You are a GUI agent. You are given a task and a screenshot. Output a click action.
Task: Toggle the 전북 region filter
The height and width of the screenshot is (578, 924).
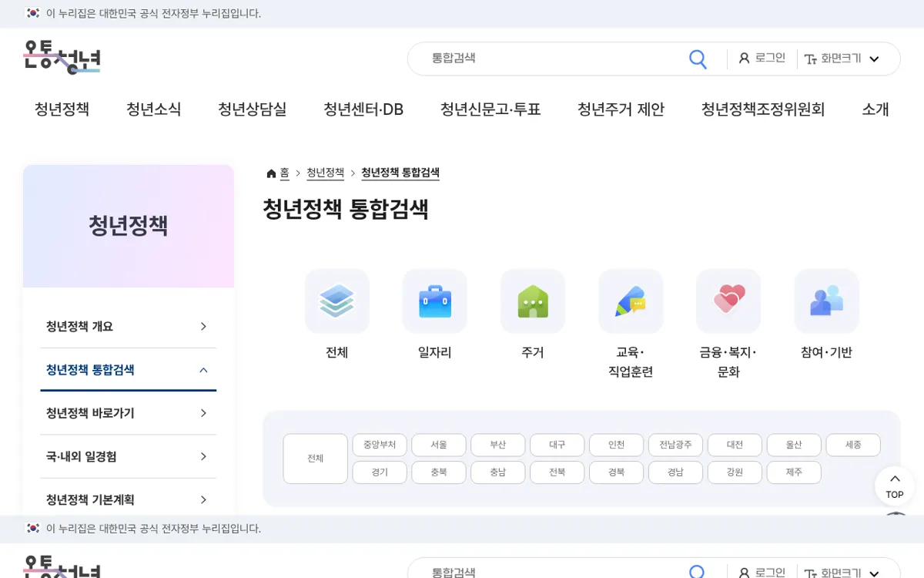point(557,472)
